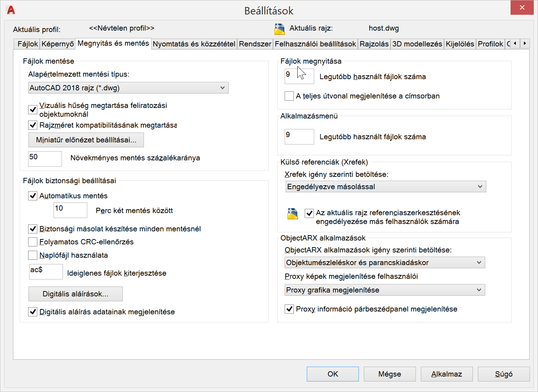
Task: Switch to the 3D modellezés tab
Action: pyautogui.click(x=417, y=44)
